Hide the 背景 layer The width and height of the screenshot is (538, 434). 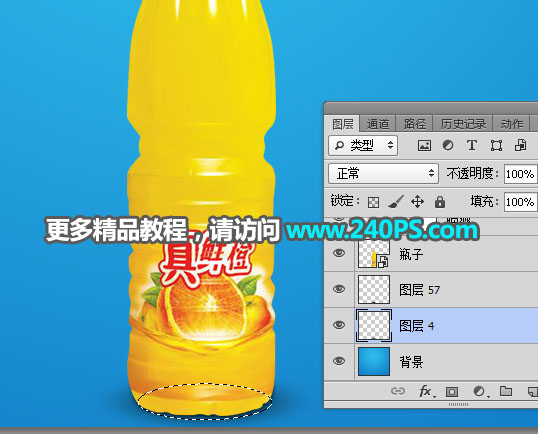(339, 361)
